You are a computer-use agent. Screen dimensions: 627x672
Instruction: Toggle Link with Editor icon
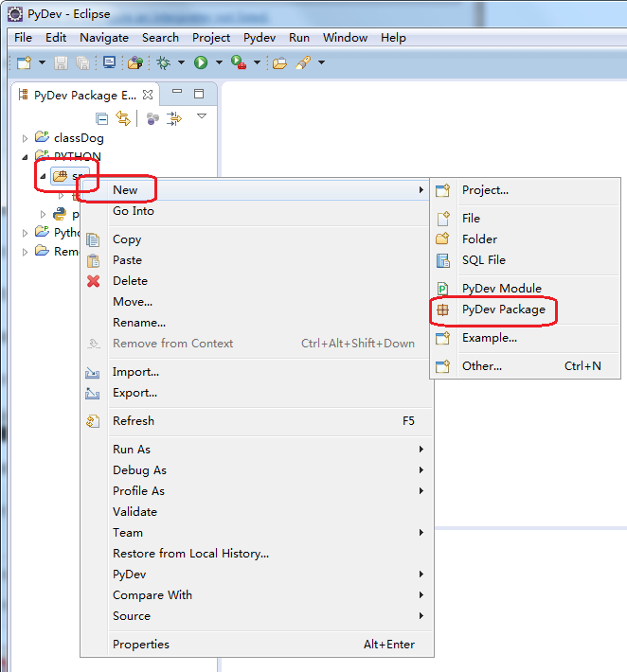click(x=123, y=118)
